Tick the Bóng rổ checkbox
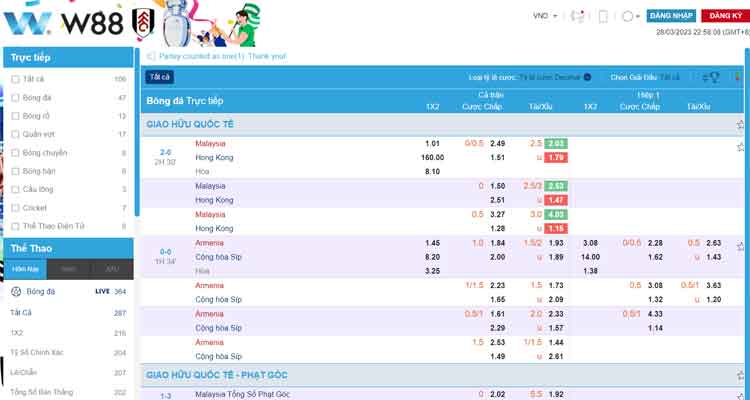 15,116
